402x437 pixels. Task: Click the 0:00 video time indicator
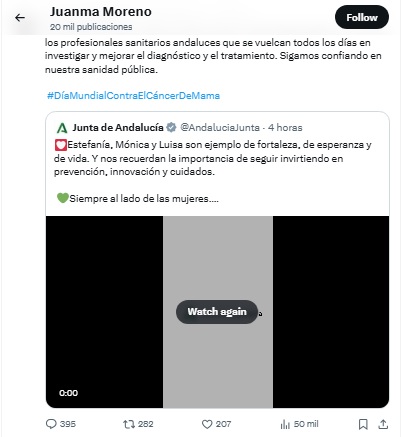click(x=68, y=393)
